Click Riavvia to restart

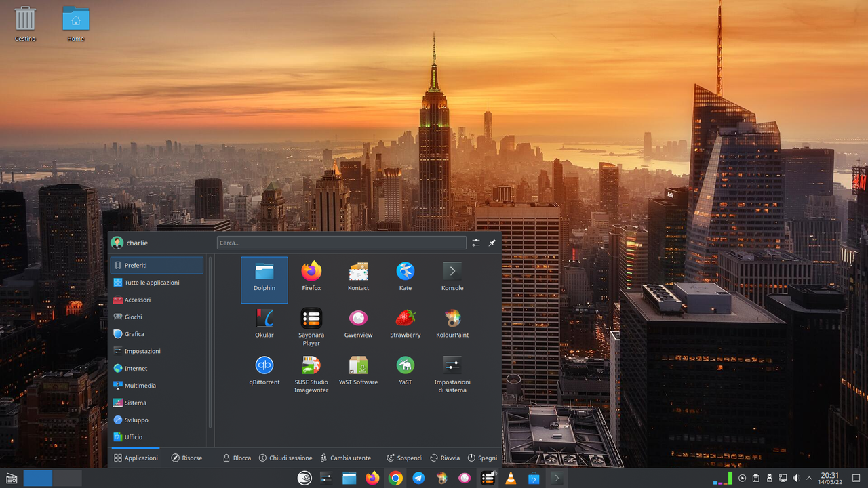coord(445,458)
